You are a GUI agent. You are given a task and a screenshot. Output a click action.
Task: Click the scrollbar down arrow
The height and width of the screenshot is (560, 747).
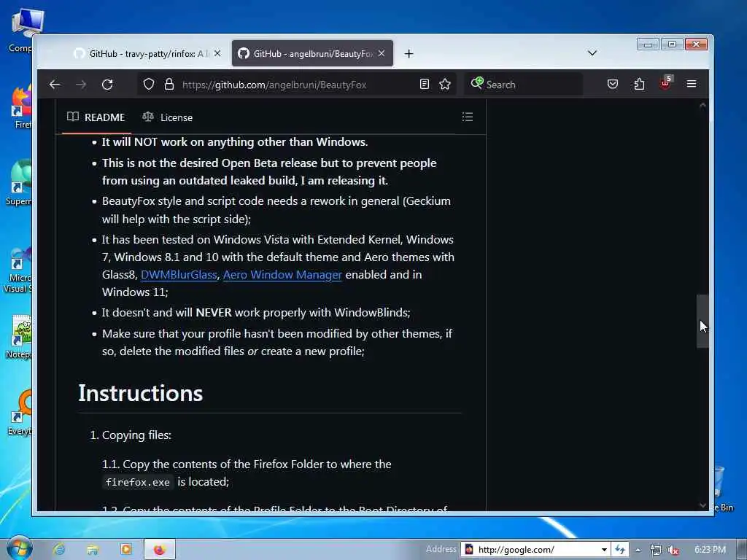point(703,505)
